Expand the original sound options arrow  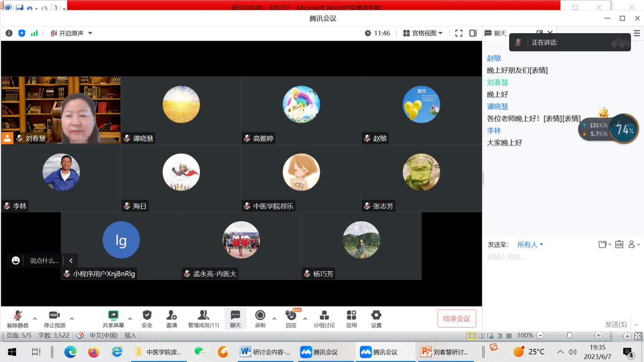pos(90,33)
